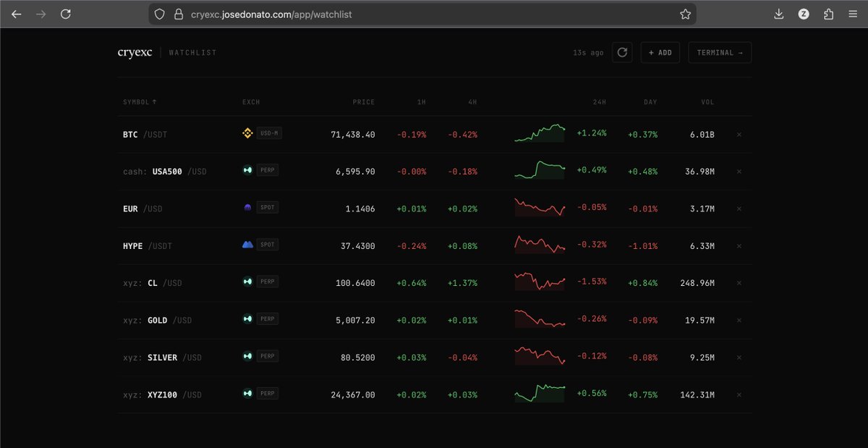Click the cryexc logo
868x448 pixels.
[135, 53]
